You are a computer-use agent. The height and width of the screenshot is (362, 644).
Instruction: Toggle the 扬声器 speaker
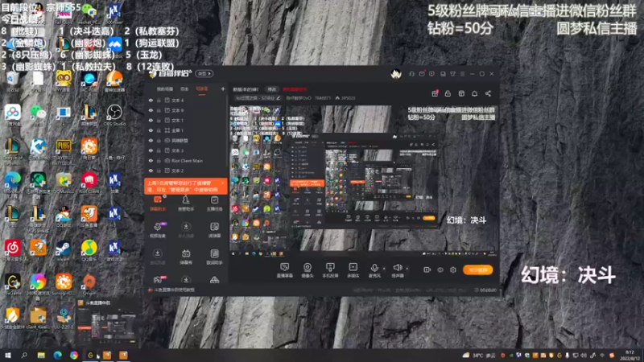coord(397,270)
